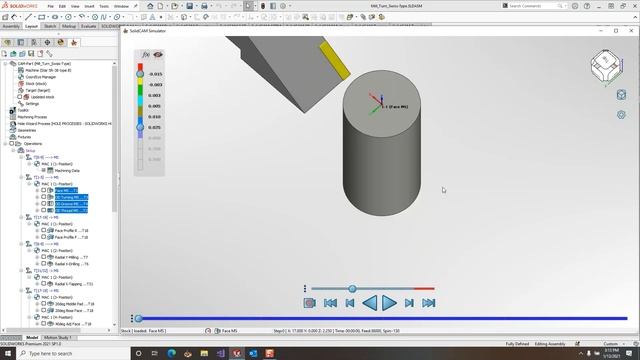The width and height of the screenshot is (640, 360).
Task: Step to next operation in simulator
Action: [x=409, y=303]
